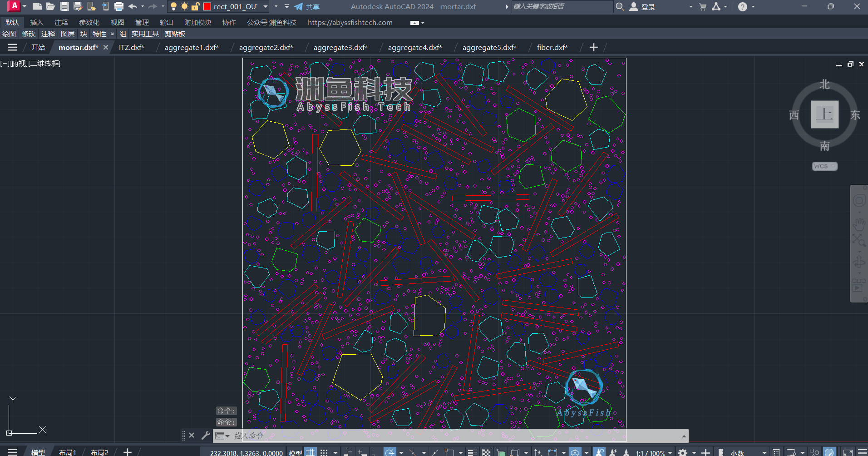Screen dimensions: 868x456
Task: Click the Share paper-plane icon
Action: (x=298, y=6)
